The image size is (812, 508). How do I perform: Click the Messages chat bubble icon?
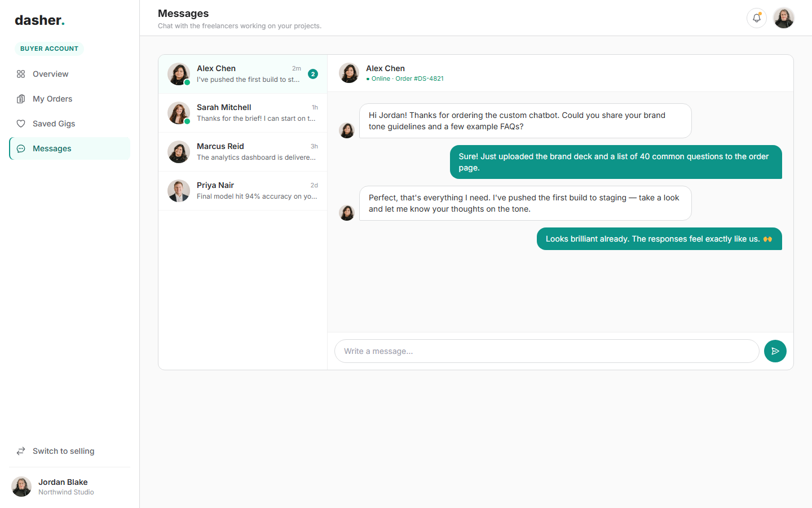tap(21, 148)
